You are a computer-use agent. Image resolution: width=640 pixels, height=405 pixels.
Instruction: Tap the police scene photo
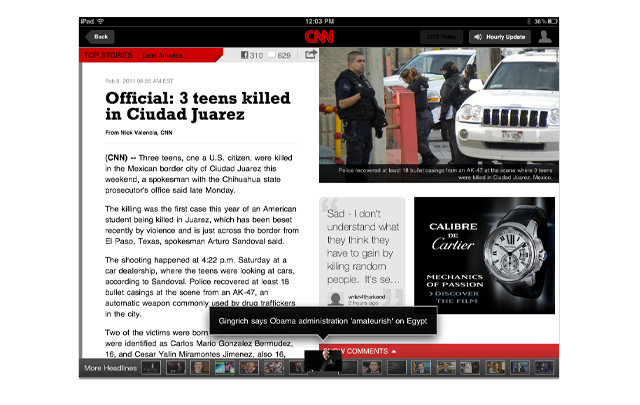[438, 115]
